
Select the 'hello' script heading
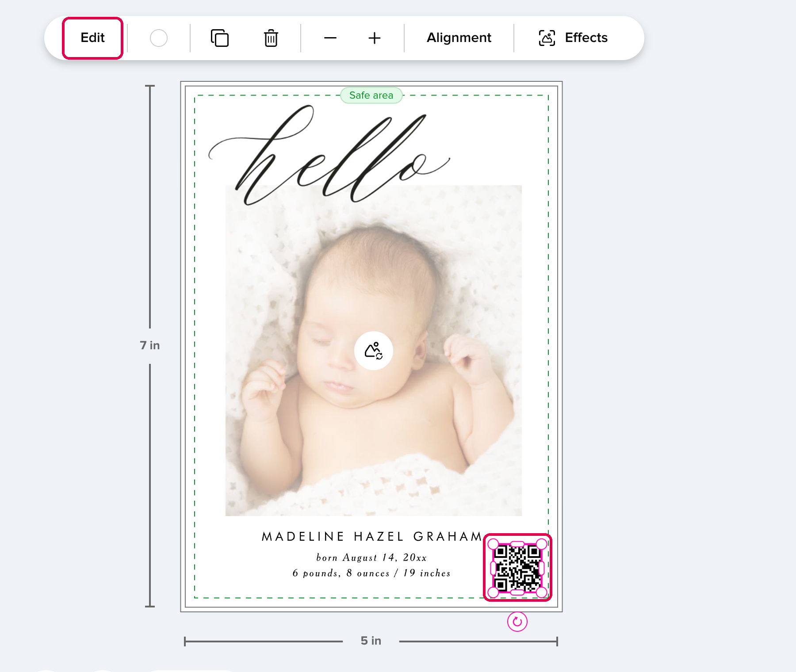point(329,156)
